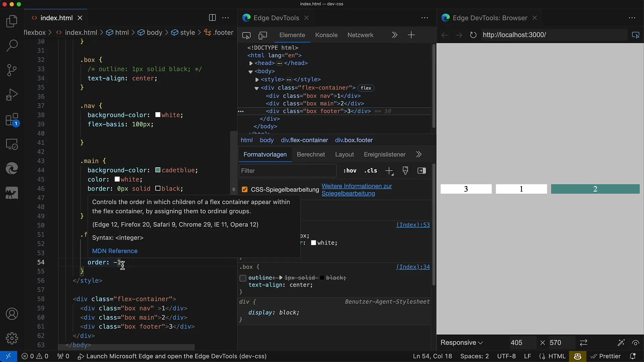644x362 pixels.
Task: Open Prettier status bar item
Action: click(x=606, y=356)
